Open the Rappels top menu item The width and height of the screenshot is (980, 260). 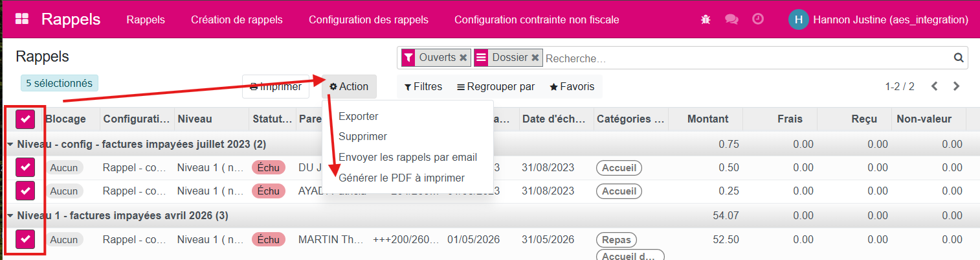coord(146,19)
